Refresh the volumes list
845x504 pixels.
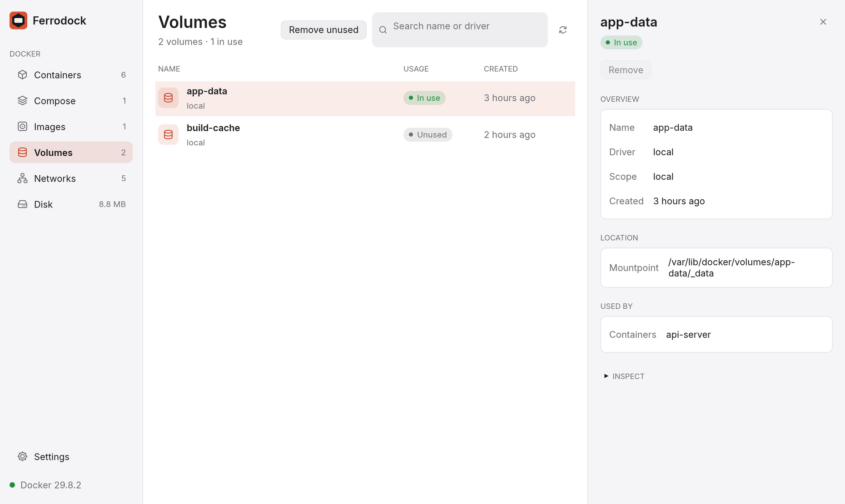pyautogui.click(x=562, y=30)
